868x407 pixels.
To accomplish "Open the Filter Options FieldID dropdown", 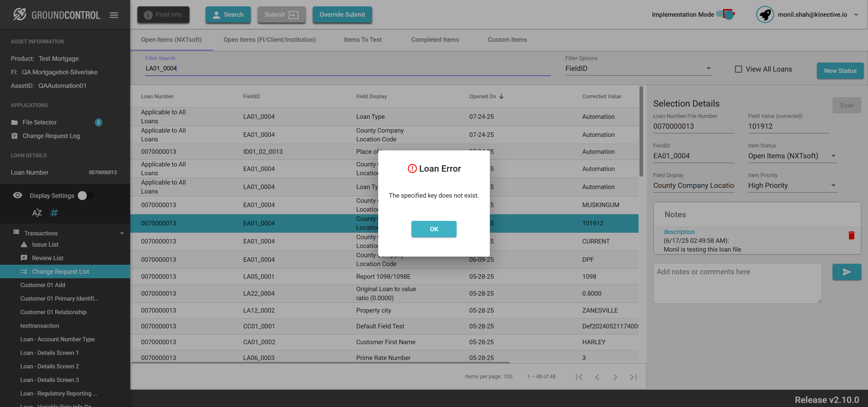I will coord(638,68).
